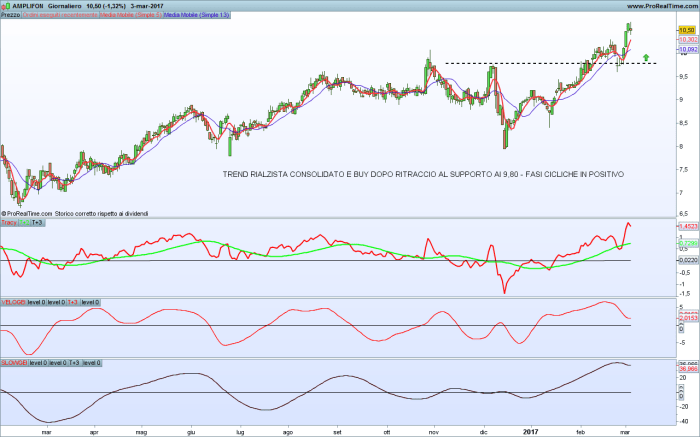700x437 pixels.
Task: Click T+3 label in the SLOWGB panel
Action: (72, 362)
